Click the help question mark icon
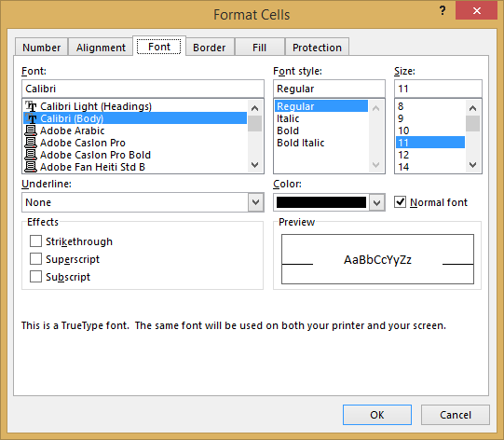The height and width of the screenshot is (440, 504). (443, 11)
